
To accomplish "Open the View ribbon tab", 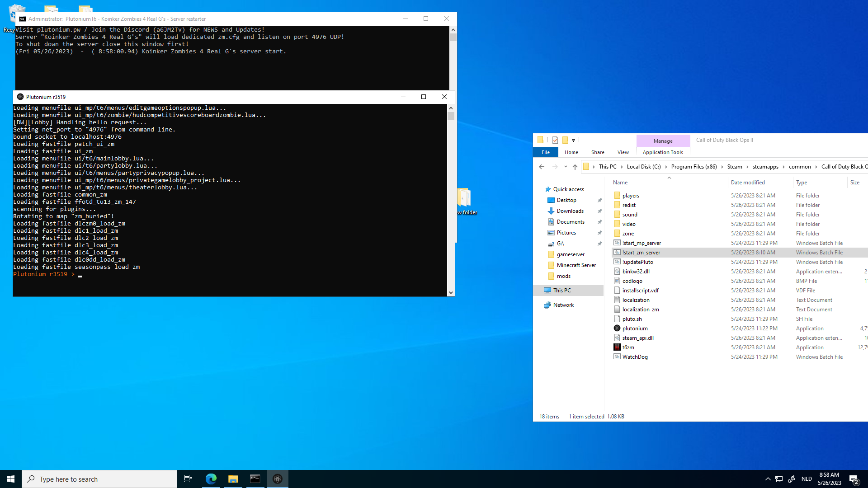I will 623,152.
